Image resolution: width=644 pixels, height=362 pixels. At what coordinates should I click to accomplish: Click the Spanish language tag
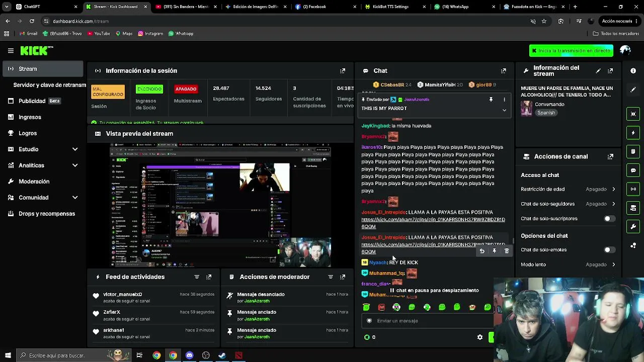546,113
